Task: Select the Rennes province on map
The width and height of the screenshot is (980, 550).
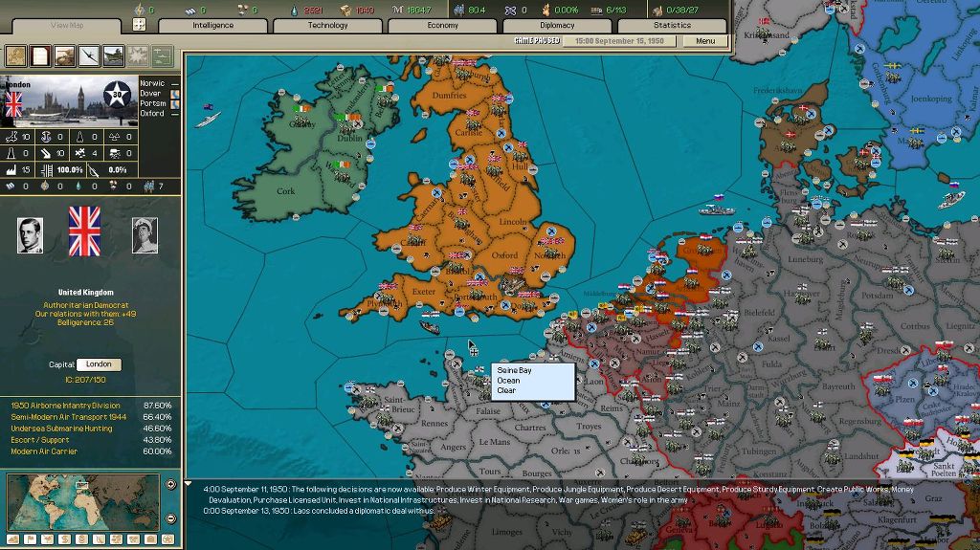Action: pos(434,423)
